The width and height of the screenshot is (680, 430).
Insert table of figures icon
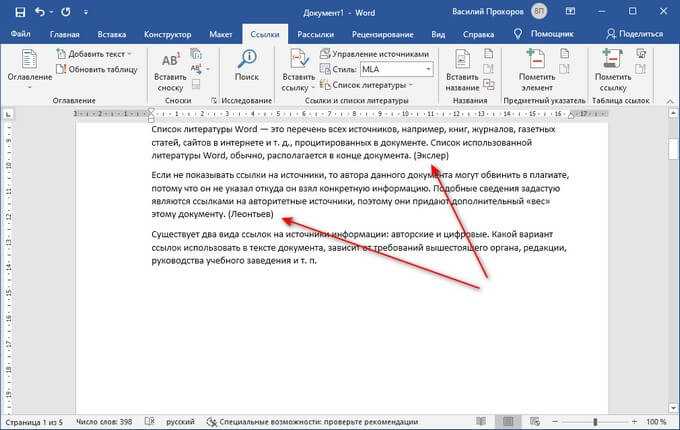pos(489,54)
